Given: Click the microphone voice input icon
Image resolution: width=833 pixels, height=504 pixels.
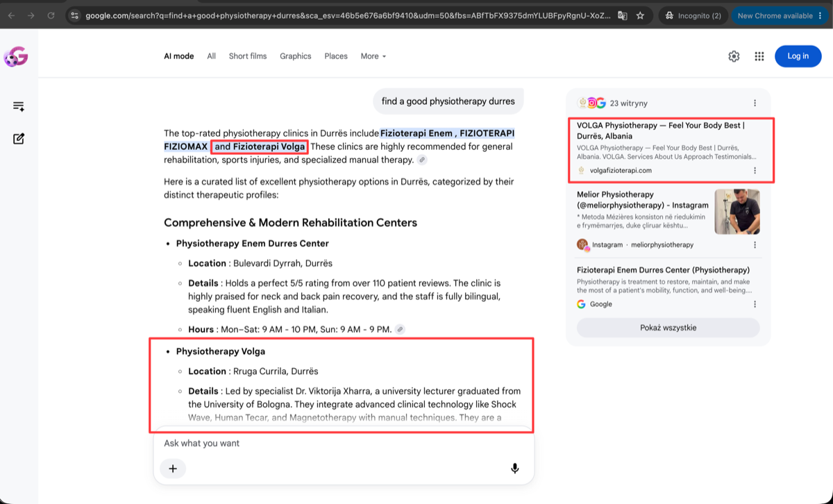Looking at the screenshot, I should (514, 469).
